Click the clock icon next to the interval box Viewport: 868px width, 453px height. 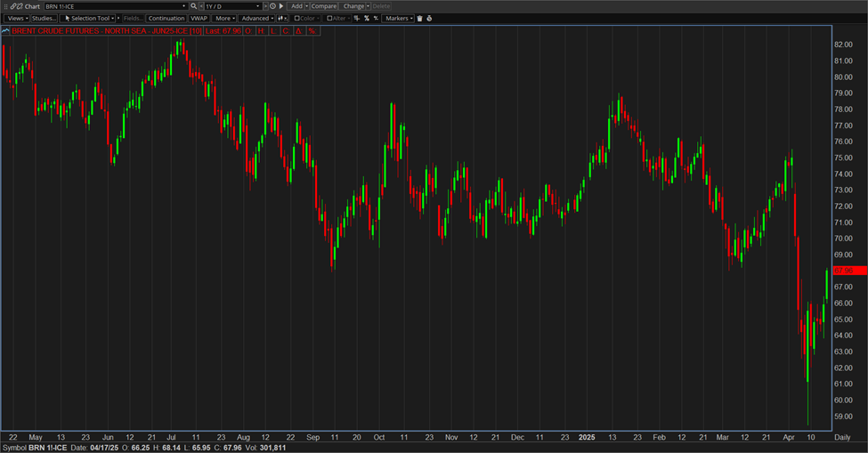click(272, 6)
